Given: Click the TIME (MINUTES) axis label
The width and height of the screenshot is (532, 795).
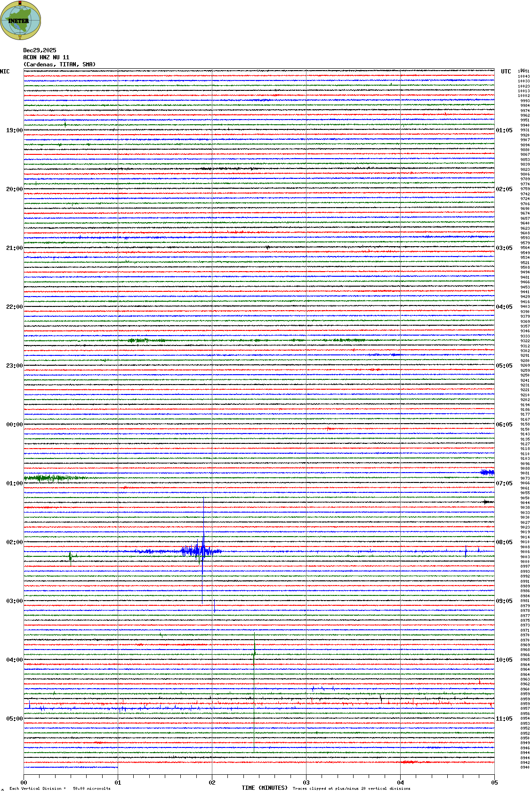Looking at the screenshot, I should tap(264, 788).
